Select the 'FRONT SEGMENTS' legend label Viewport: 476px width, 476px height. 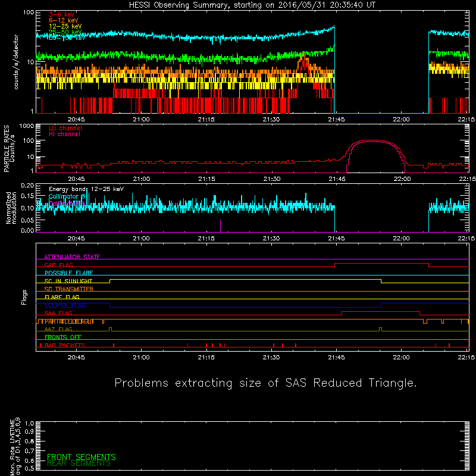[82, 457]
